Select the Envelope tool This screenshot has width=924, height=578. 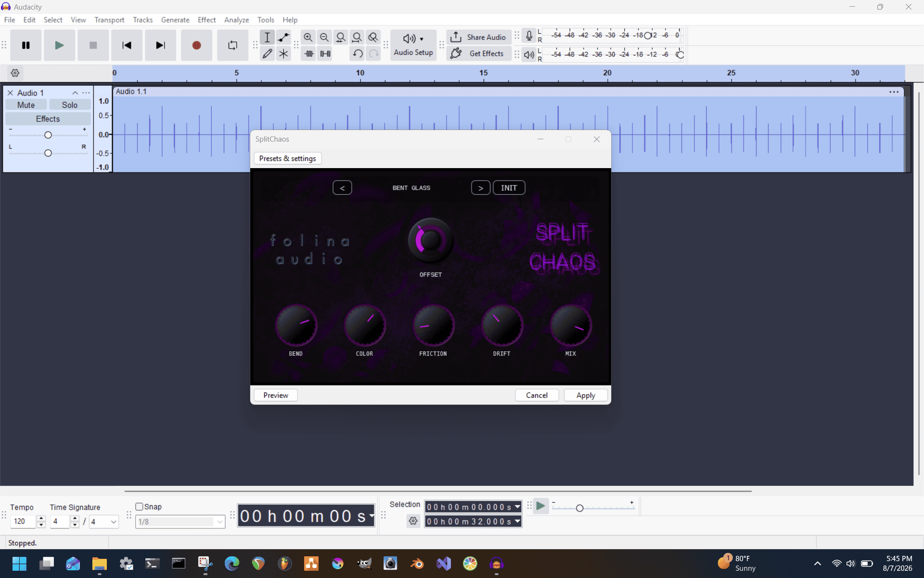coord(283,37)
